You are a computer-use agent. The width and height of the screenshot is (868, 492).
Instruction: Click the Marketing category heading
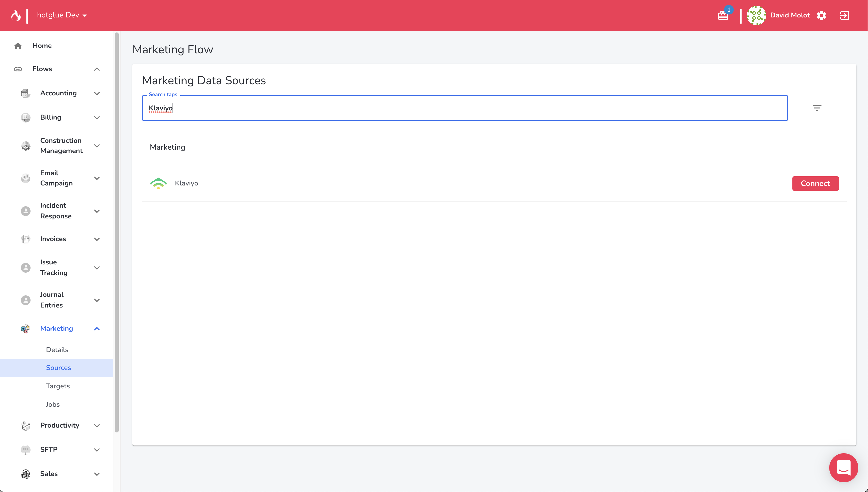(167, 147)
